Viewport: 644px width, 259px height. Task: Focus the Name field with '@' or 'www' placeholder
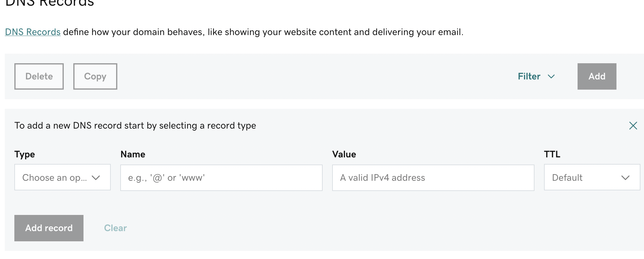(221, 178)
